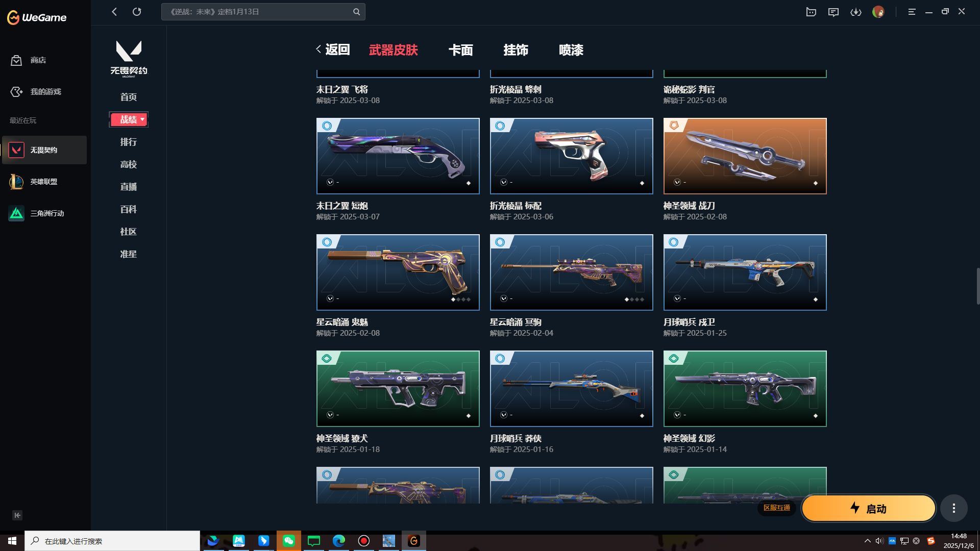
Task: Click the Valorant logo above the navigation menu
Action: point(128,57)
